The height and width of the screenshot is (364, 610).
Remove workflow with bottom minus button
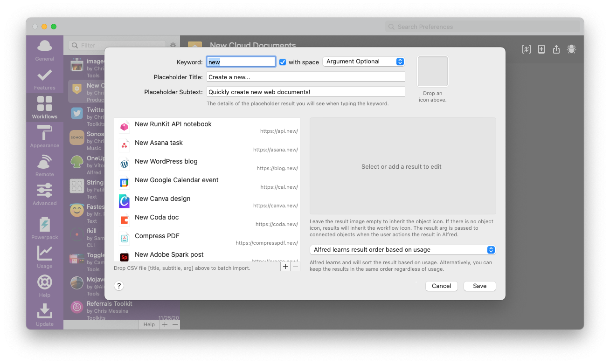[x=175, y=324]
